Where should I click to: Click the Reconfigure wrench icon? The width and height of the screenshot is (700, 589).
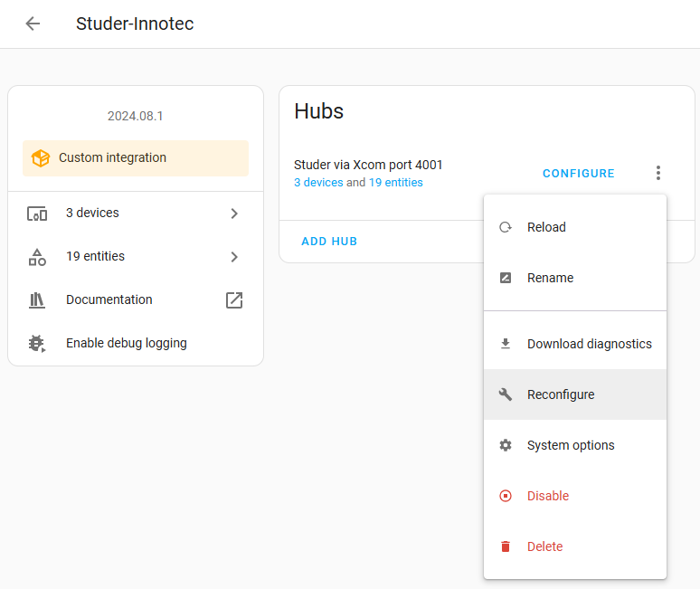click(x=506, y=394)
